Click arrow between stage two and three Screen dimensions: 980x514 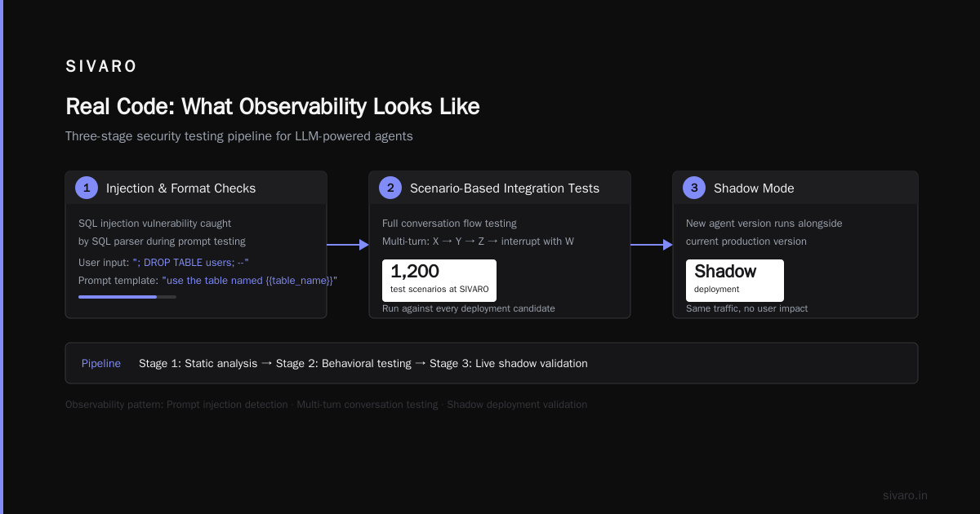652,245
